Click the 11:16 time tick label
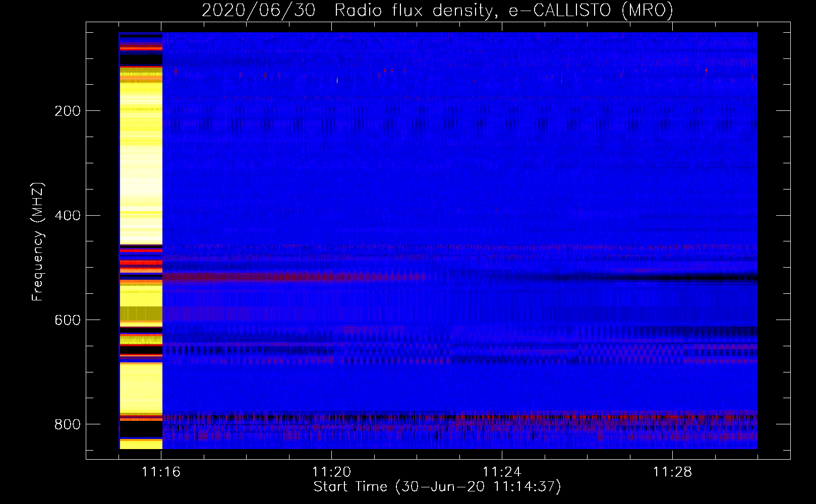 (x=161, y=472)
